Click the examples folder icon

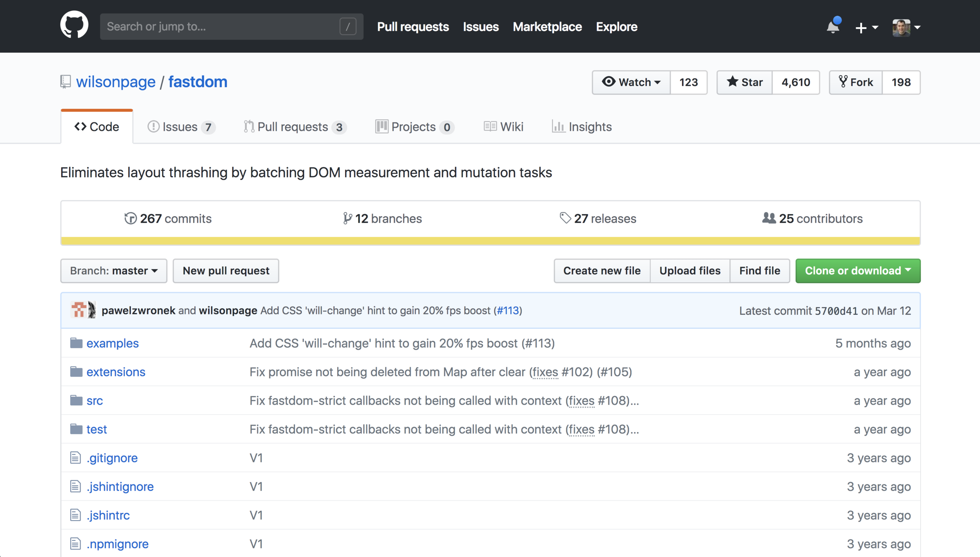click(76, 343)
